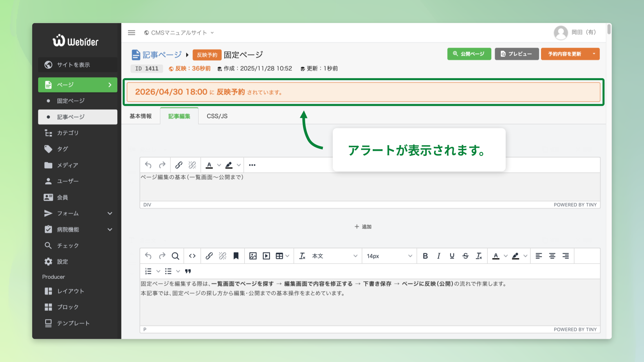Click clear formatting icon after strikethrough
This screenshot has width=644, height=362.
[479, 256]
